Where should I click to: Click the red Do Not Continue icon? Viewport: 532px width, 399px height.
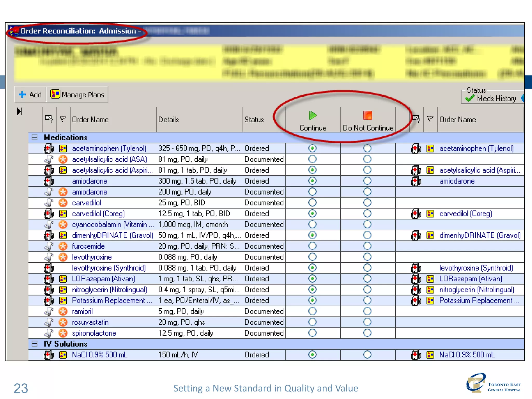click(x=368, y=115)
